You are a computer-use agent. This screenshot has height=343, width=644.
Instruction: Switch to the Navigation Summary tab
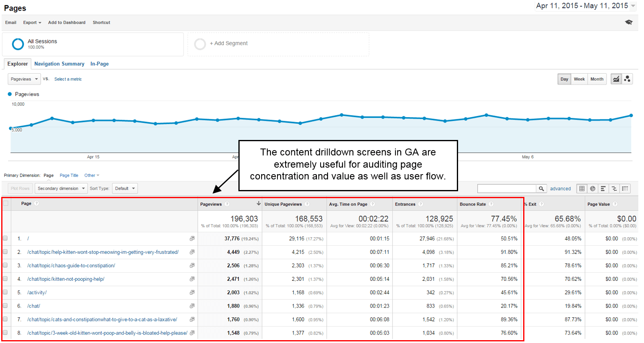point(59,64)
